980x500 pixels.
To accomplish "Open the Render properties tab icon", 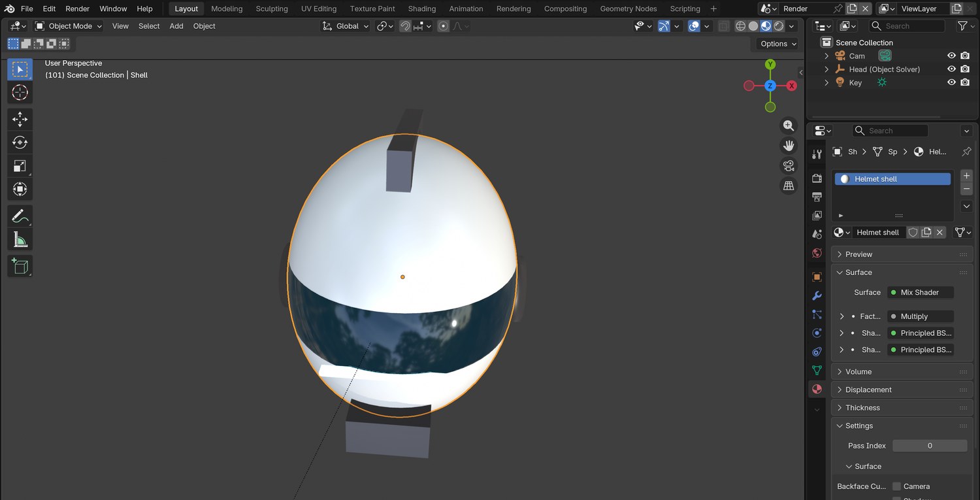I will [817, 178].
